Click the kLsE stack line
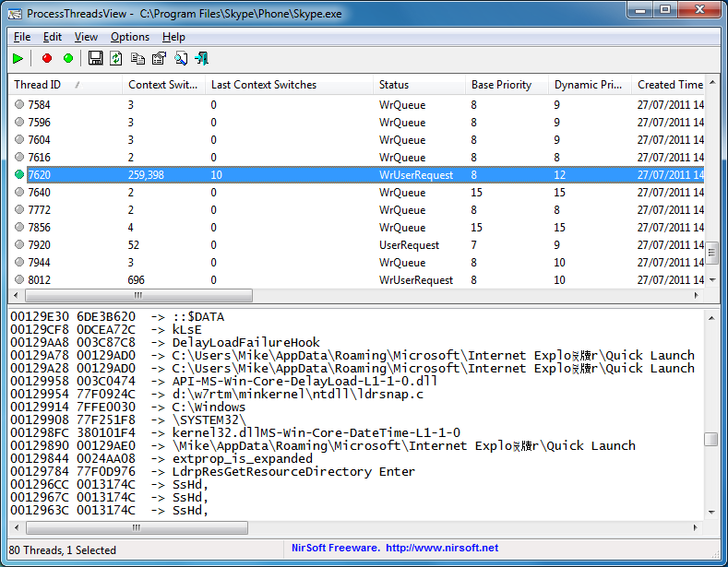This screenshot has height=567, width=728. point(106,329)
